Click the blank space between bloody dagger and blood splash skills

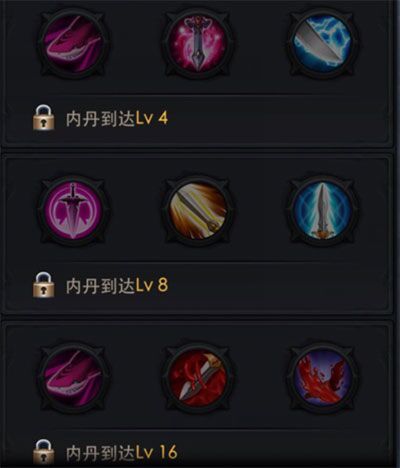point(260,379)
